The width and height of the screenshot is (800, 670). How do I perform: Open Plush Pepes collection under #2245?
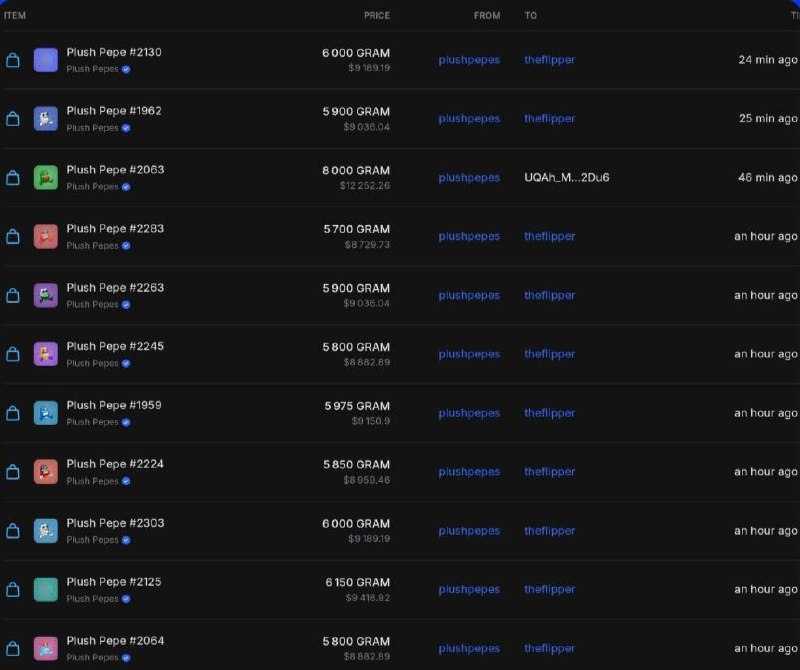tap(92, 363)
